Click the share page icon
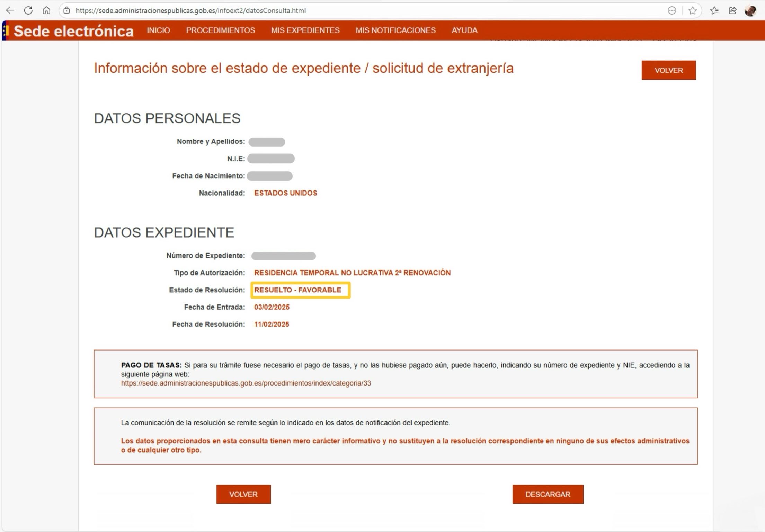The width and height of the screenshot is (765, 532). point(732,10)
